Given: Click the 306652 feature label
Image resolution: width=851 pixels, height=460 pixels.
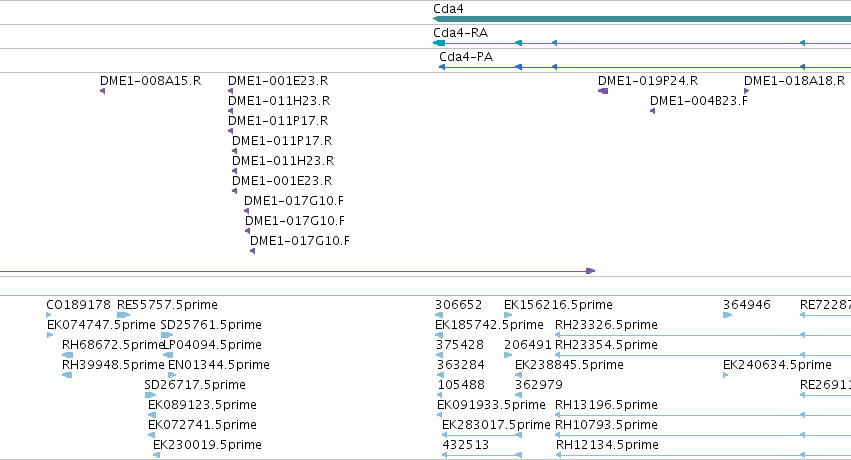Looking at the screenshot, I should coord(459,305).
